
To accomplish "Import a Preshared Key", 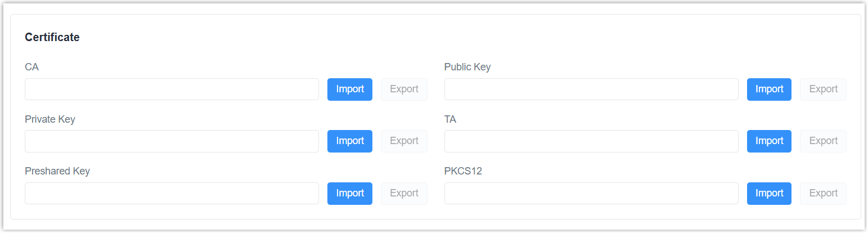I will point(349,194).
